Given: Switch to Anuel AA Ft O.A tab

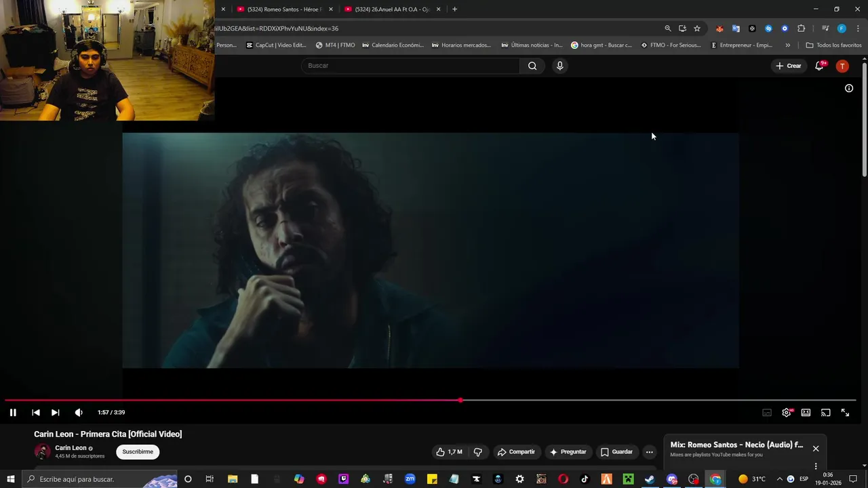Looking at the screenshot, I should [392, 9].
